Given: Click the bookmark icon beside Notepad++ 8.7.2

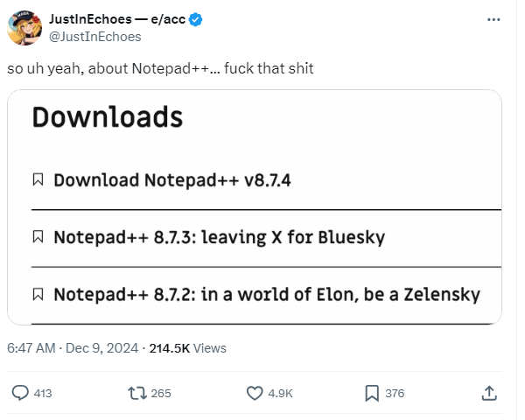Looking at the screenshot, I should (38, 294).
